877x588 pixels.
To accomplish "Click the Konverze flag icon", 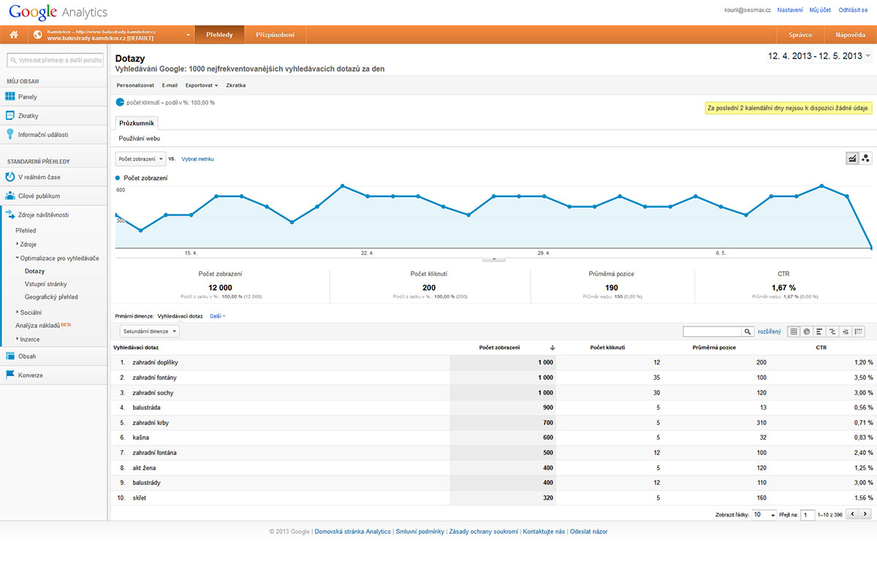I will click(x=10, y=375).
